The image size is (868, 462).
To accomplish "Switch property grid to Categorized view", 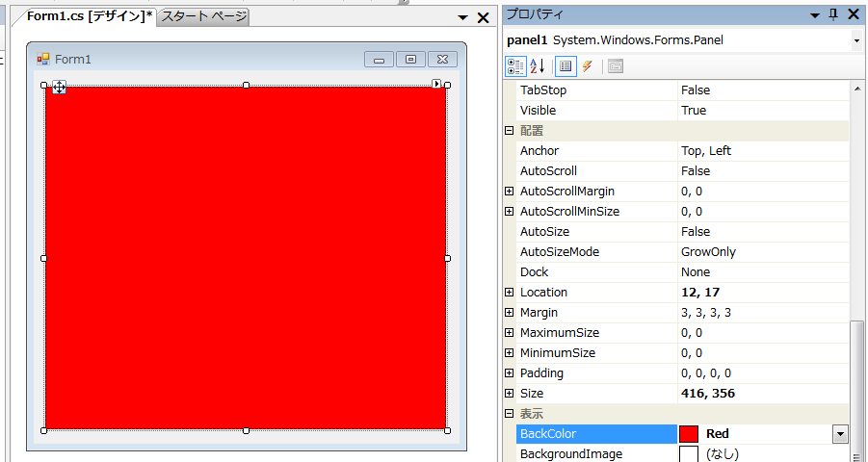I will pos(515,66).
